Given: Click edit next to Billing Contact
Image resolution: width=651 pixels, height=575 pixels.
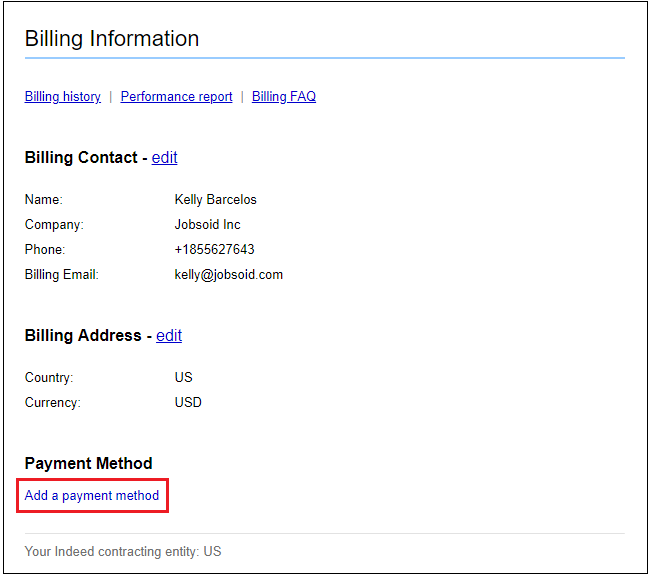Looking at the screenshot, I should pos(164,158).
